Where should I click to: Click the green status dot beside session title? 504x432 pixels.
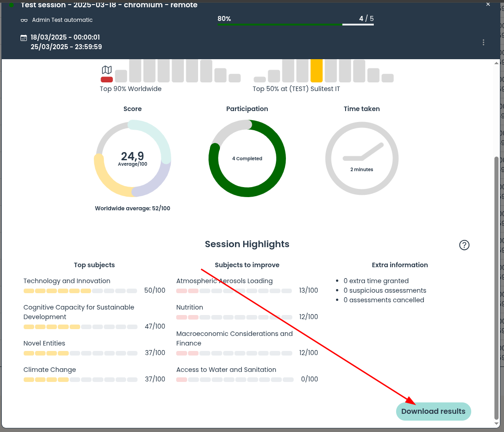(x=11, y=5)
